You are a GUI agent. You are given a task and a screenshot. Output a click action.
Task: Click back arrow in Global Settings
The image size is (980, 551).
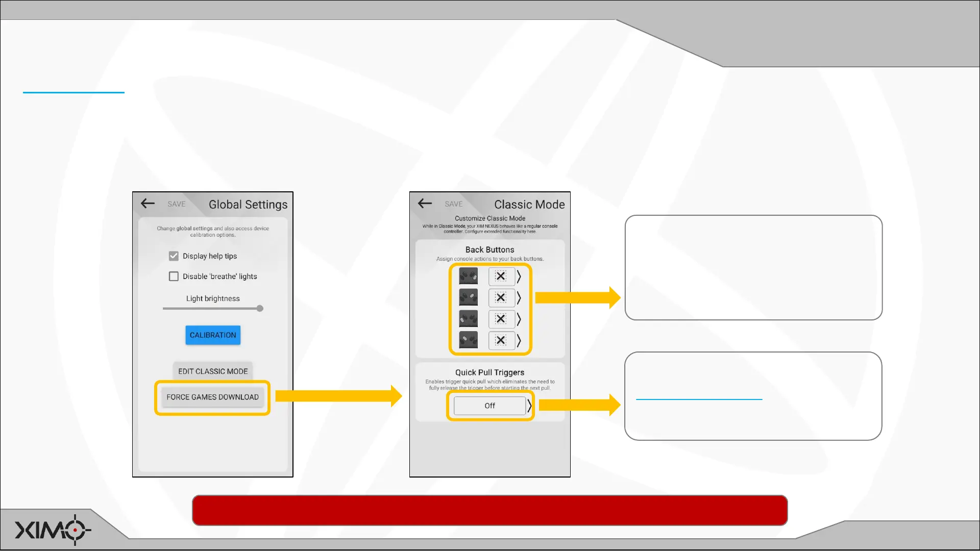point(148,204)
